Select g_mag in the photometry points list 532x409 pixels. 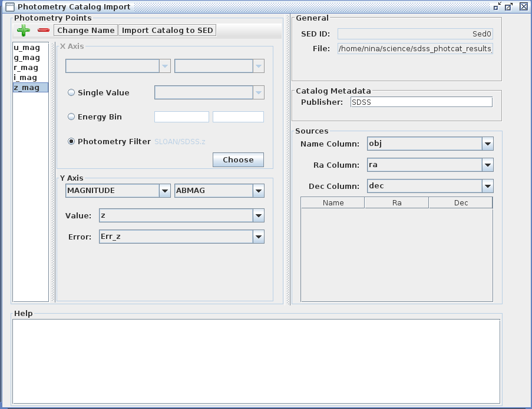click(x=31, y=58)
